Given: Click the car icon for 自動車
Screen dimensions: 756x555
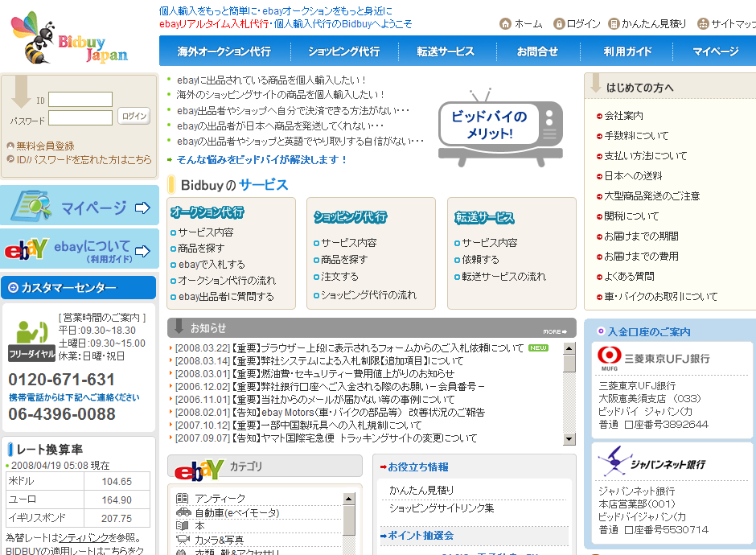Looking at the screenshot, I should 183,512.
